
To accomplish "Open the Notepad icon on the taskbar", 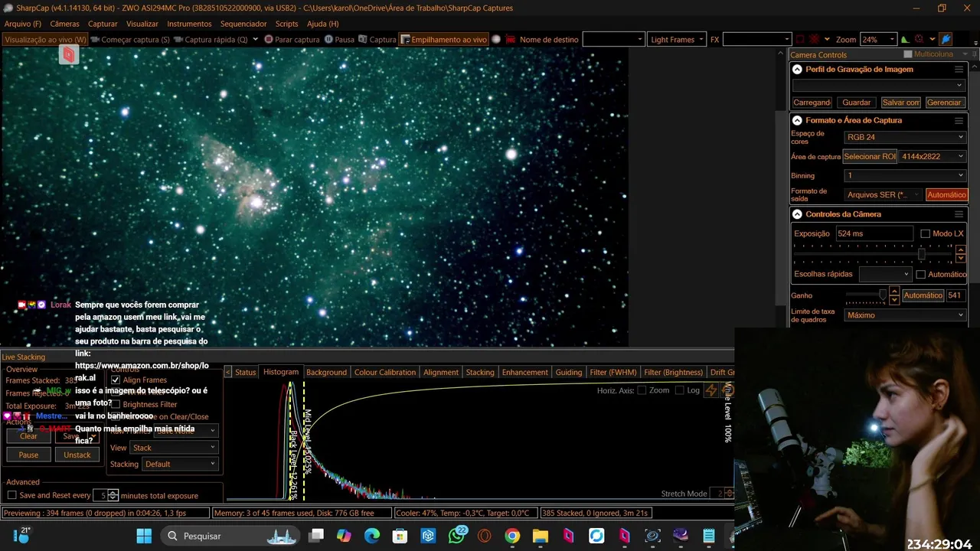I will coord(708,536).
